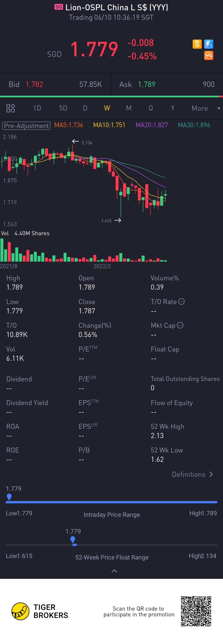Toggle the Pre-Adjustment price setting
The height and width of the screenshot is (644, 223).
[x=26, y=126]
